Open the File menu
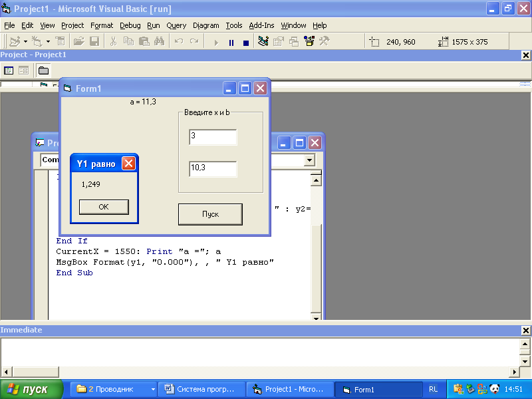The image size is (532, 399). pyautogui.click(x=9, y=25)
